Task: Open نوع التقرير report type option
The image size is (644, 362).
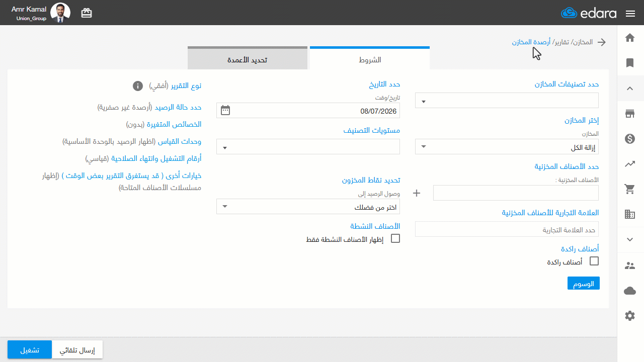Action: [185, 86]
